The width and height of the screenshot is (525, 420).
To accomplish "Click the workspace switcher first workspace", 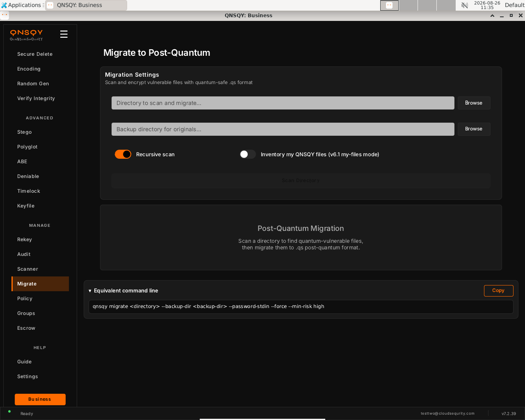I will click(x=389, y=5).
